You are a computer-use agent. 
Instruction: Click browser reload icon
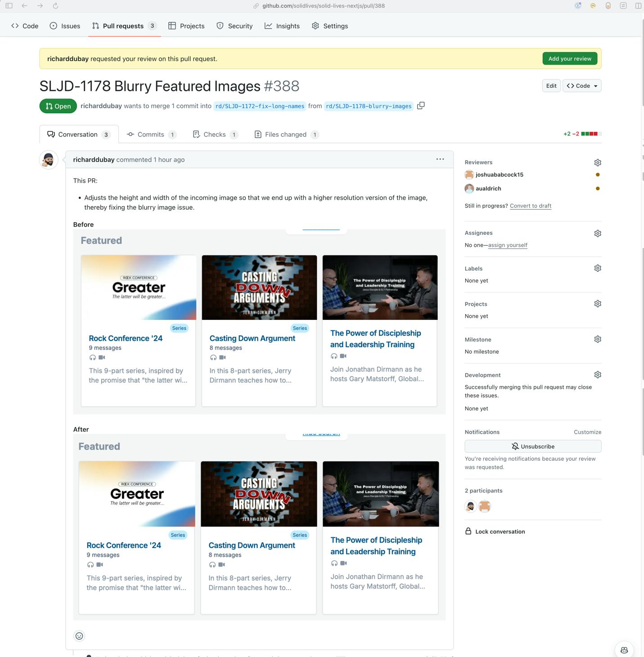(x=55, y=6)
